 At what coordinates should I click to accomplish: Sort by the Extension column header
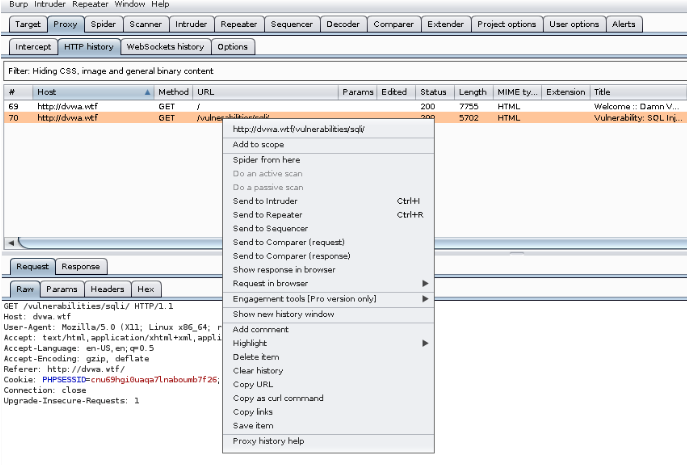(566, 92)
